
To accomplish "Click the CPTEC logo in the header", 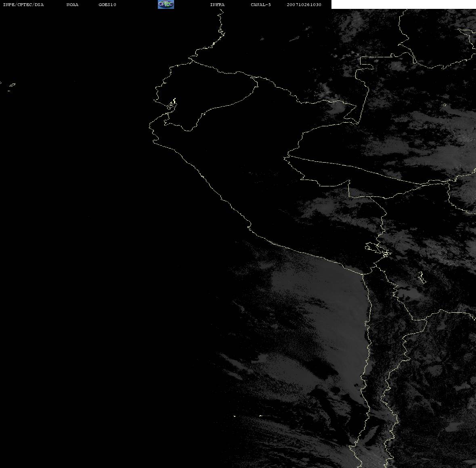I will (x=166, y=4).
